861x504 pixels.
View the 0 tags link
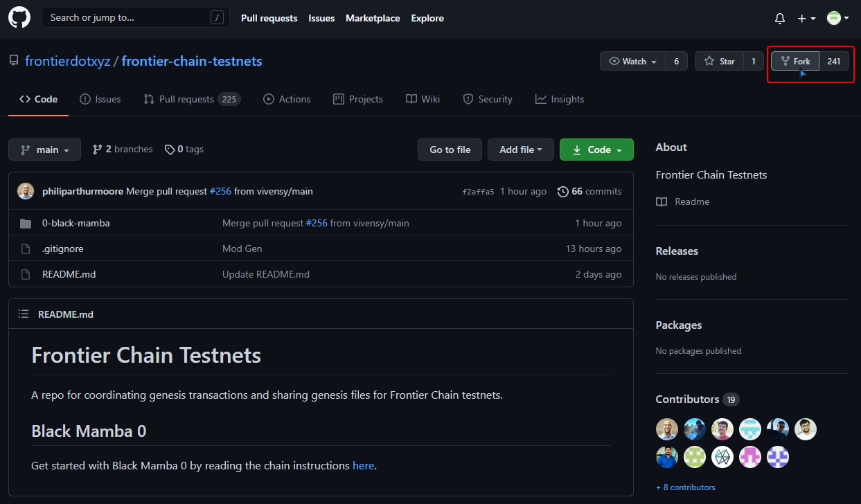[184, 149]
